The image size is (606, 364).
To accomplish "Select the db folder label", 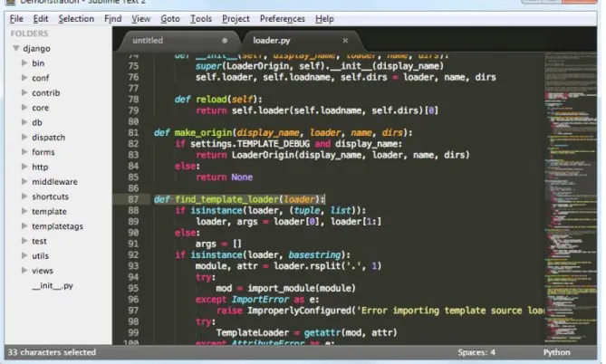I will 37,122.
